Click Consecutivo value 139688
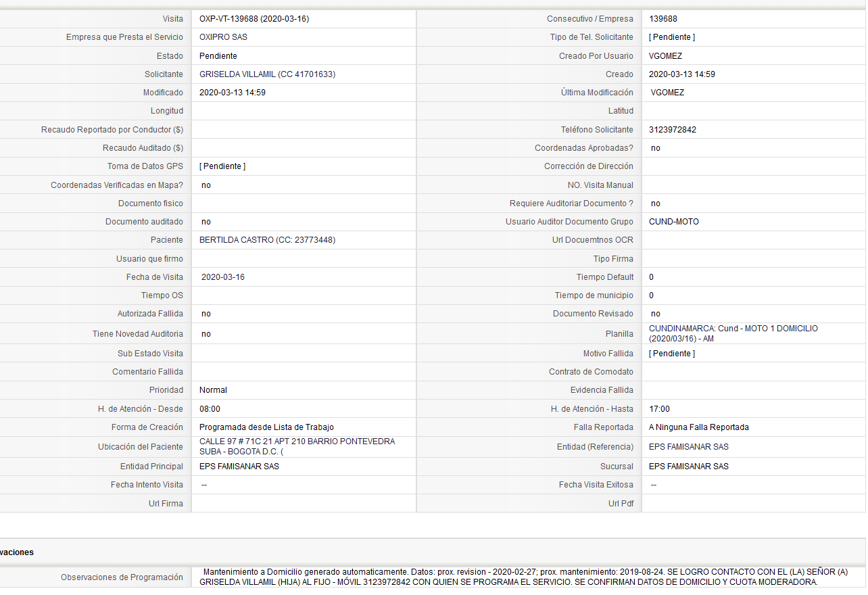 [663, 19]
